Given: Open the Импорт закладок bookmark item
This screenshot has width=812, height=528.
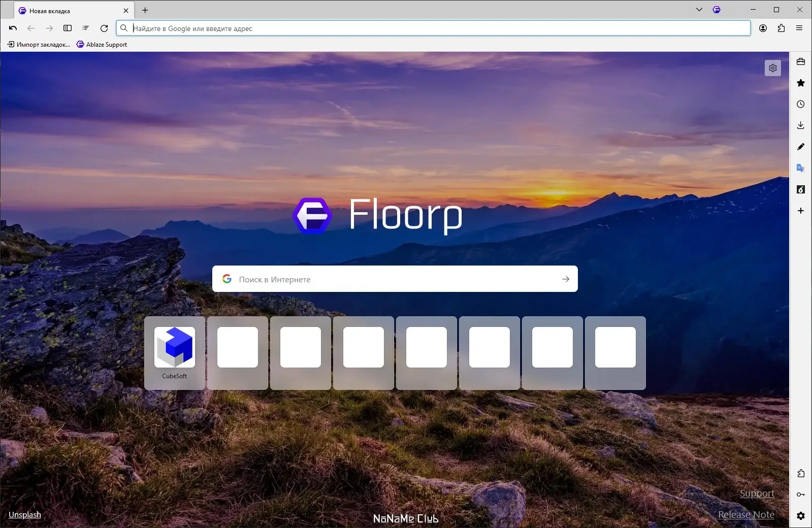Looking at the screenshot, I should (39, 45).
